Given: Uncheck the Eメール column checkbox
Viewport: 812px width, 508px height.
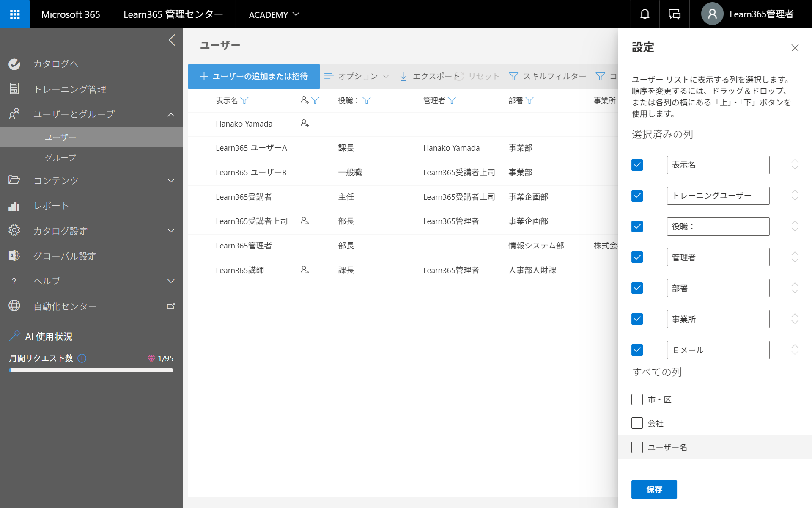Looking at the screenshot, I should [637, 350].
